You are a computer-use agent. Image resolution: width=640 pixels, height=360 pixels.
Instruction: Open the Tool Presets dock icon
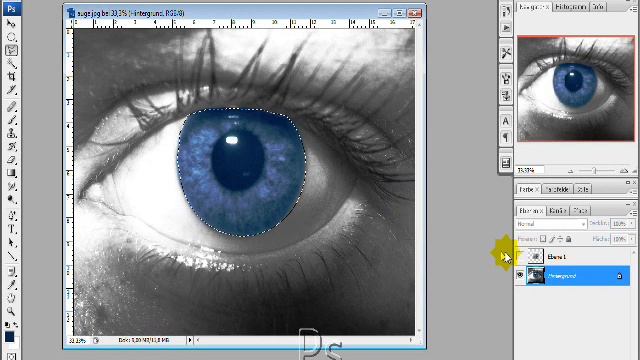pos(506,53)
